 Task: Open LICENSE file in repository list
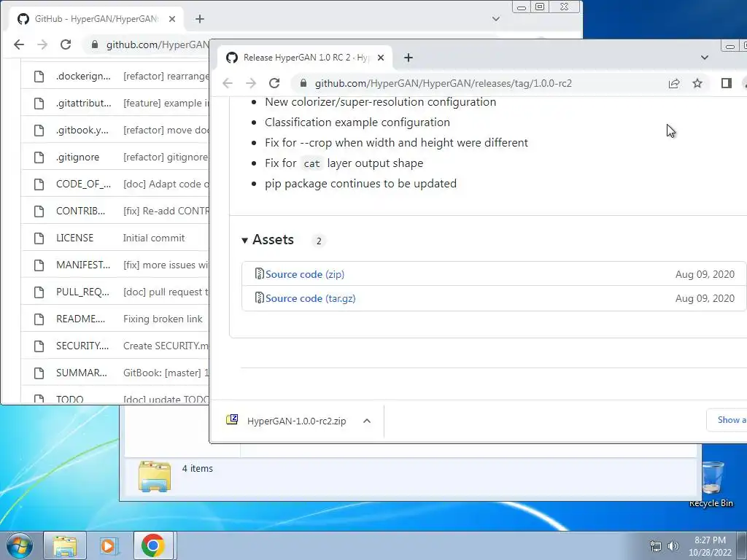[75, 238]
